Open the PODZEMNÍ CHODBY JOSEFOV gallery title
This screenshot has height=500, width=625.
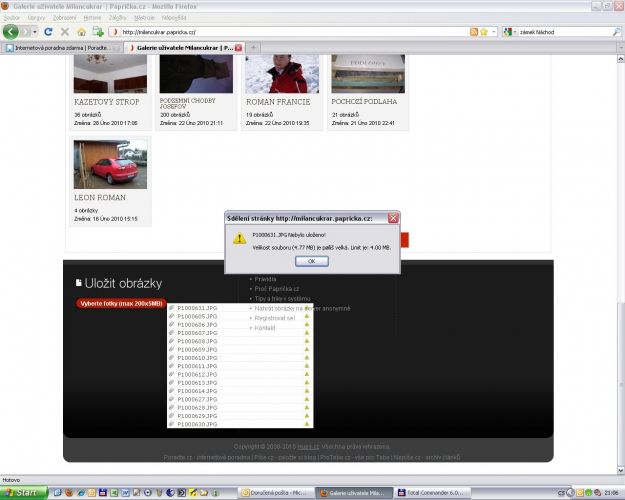pos(188,103)
